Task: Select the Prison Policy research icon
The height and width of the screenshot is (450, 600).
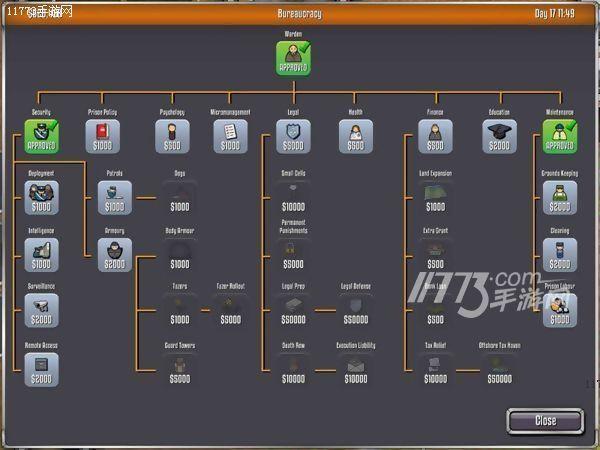Action: tap(102, 136)
